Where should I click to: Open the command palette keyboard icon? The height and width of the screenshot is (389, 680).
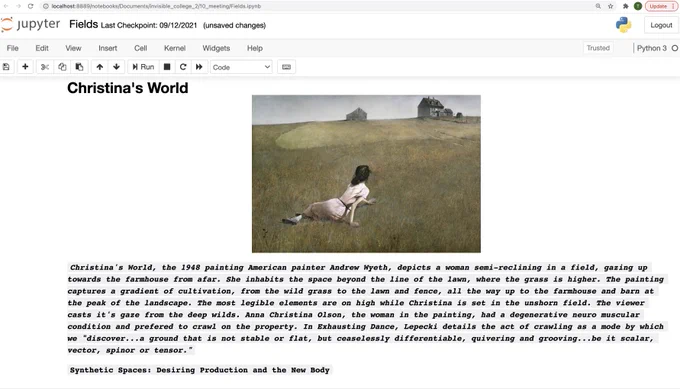(286, 67)
